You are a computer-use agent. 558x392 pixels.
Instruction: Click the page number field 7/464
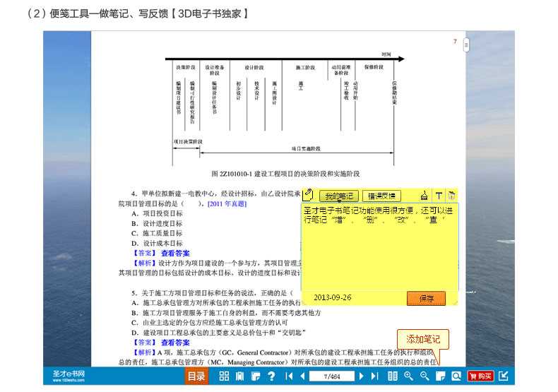click(x=332, y=376)
